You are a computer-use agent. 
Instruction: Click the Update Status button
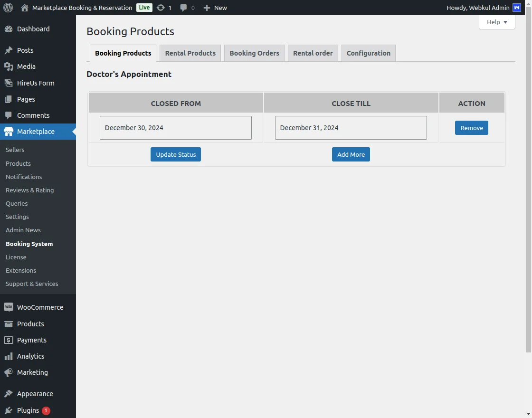(176, 154)
